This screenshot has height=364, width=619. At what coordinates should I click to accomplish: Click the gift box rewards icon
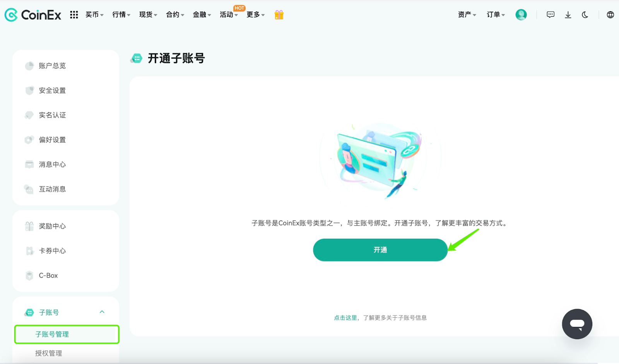(279, 15)
